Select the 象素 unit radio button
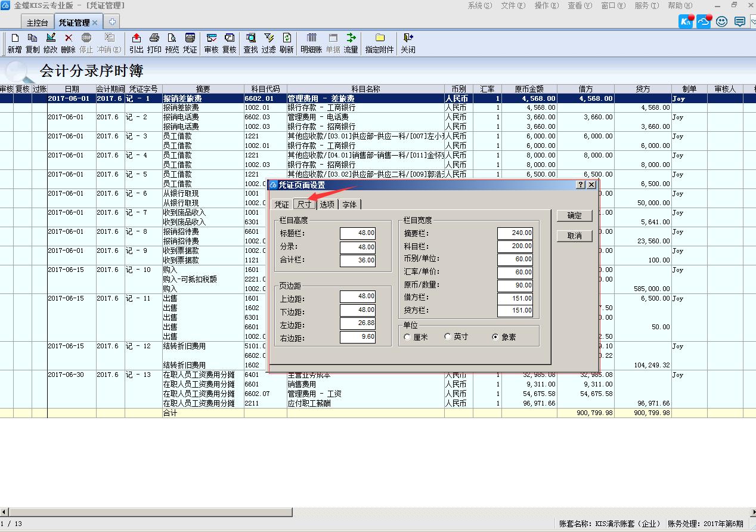This screenshot has height=532, width=756. 495,337
